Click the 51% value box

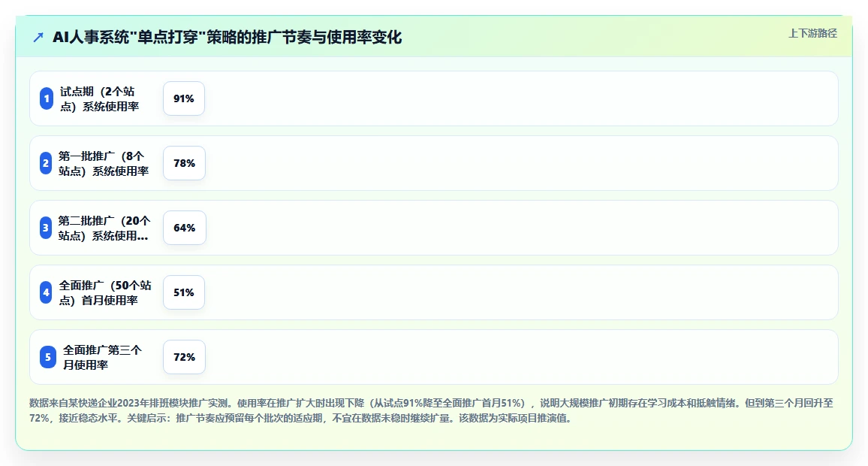click(x=184, y=292)
